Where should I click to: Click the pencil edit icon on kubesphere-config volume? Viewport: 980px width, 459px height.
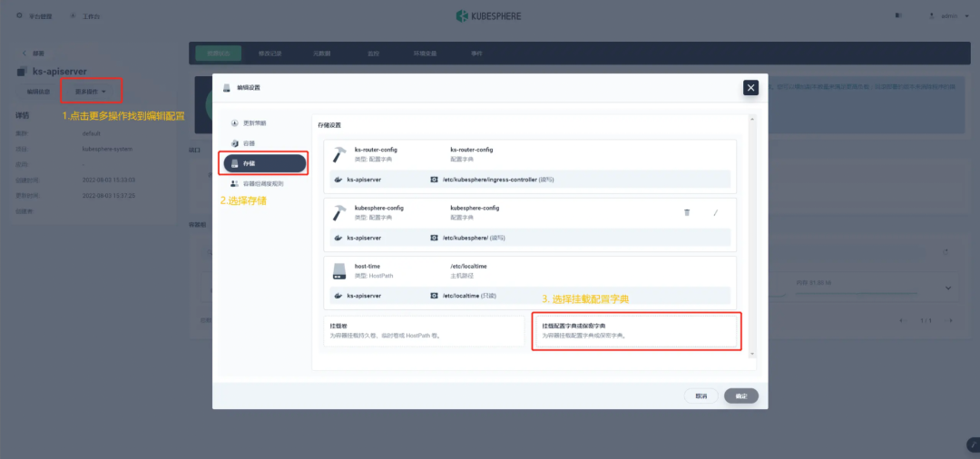[716, 212]
